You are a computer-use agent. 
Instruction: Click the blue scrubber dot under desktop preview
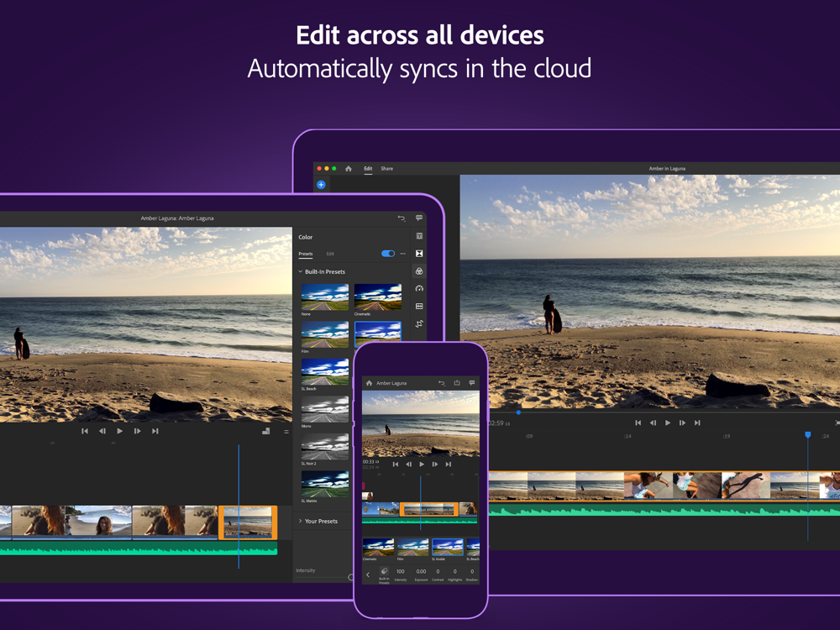pyautogui.click(x=518, y=412)
